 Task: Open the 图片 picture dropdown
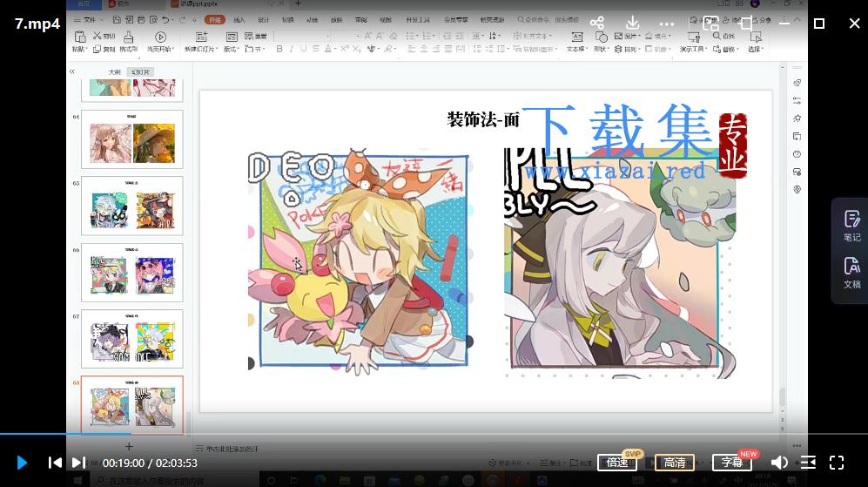(x=627, y=36)
